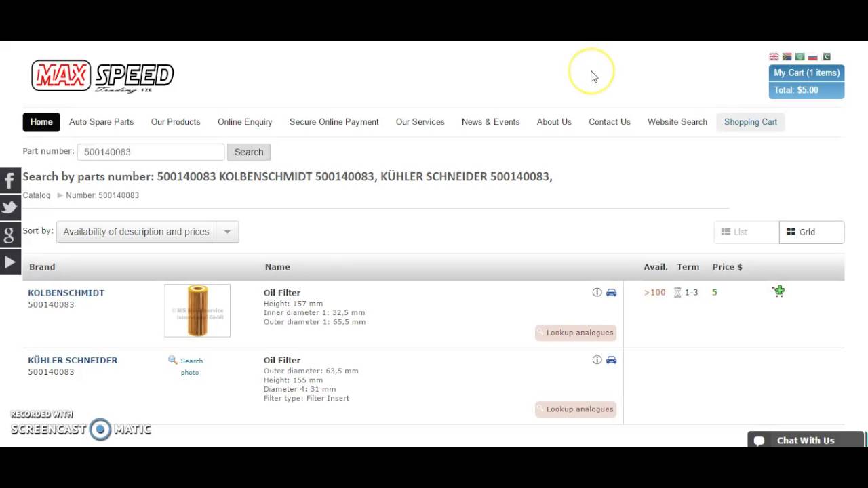Open Auto Spare Parts menu
This screenshot has width=868, height=488.
click(101, 122)
